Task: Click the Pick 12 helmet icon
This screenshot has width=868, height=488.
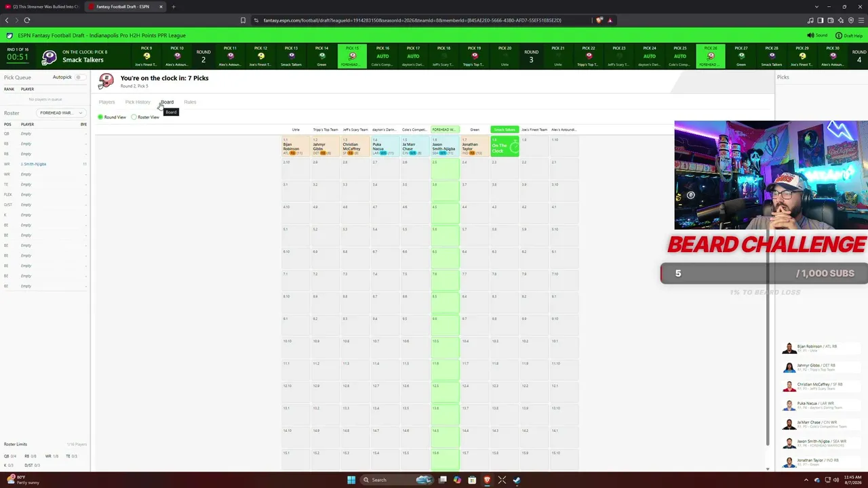Action: point(260,56)
